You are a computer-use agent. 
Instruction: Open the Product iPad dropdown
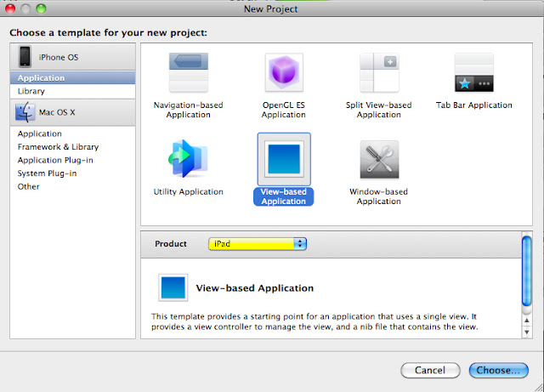pos(258,244)
